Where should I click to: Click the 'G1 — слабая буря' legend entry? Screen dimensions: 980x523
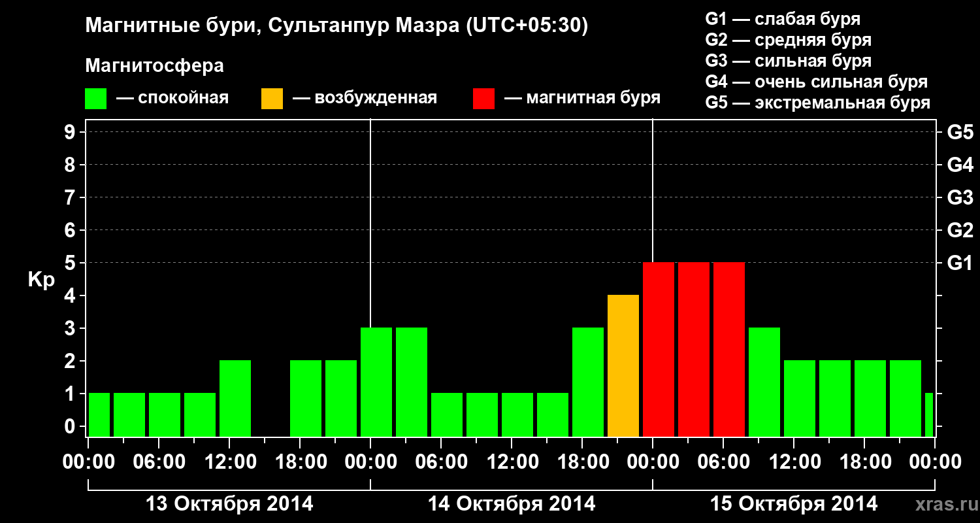click(x=783, y=20)
